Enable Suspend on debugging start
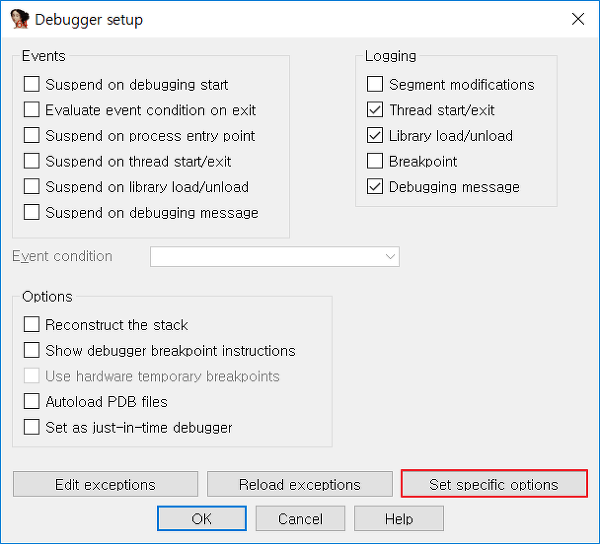Image resolution: width=600 pixels, height=544 pixels. (x=31, y=84)
